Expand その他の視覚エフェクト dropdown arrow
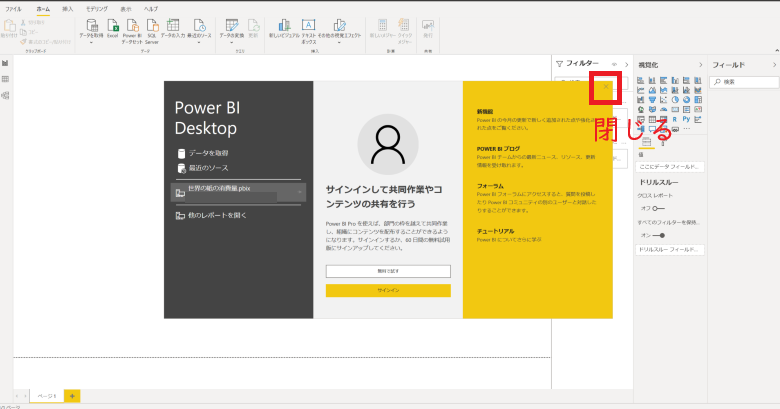Image resolution: width=780 pixels, height=409 pixels. (339, 43)
